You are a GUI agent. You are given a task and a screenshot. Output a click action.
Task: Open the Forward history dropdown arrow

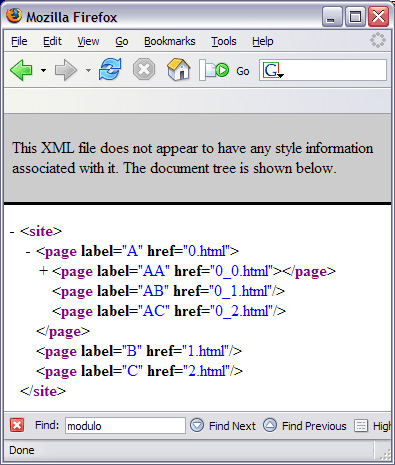click(88, 70)
